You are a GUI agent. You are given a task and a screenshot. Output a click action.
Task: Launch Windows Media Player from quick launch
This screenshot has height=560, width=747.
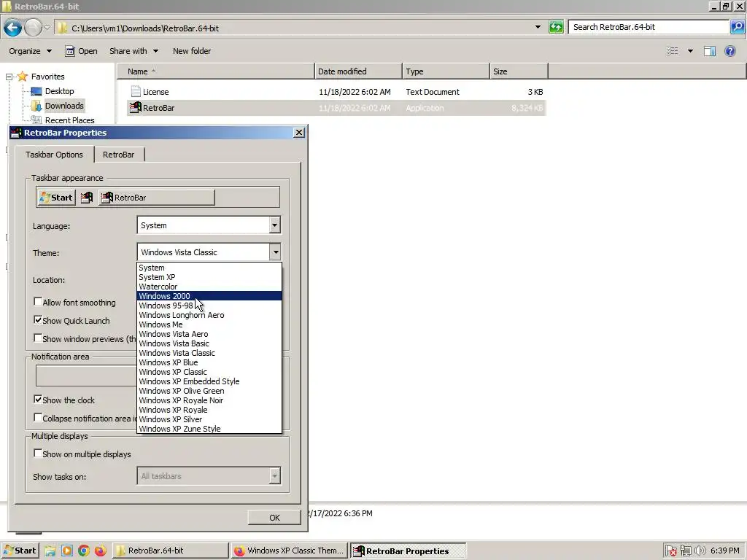tap(66, 551)
